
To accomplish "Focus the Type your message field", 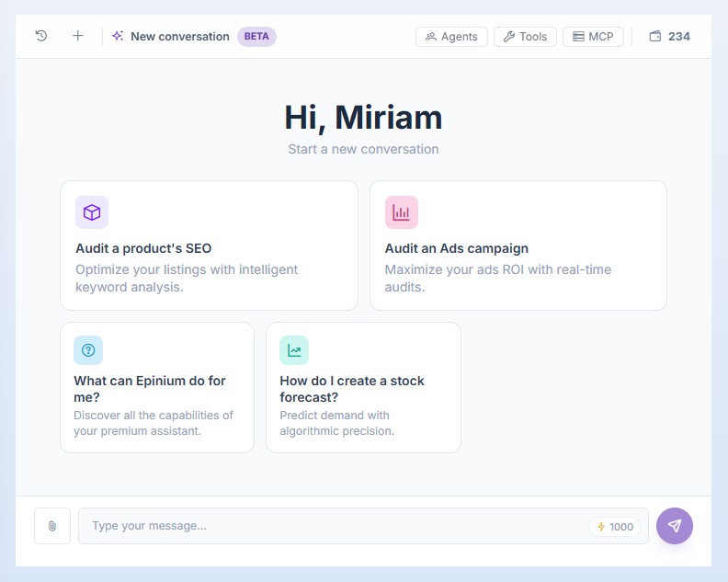I will 363,526.
